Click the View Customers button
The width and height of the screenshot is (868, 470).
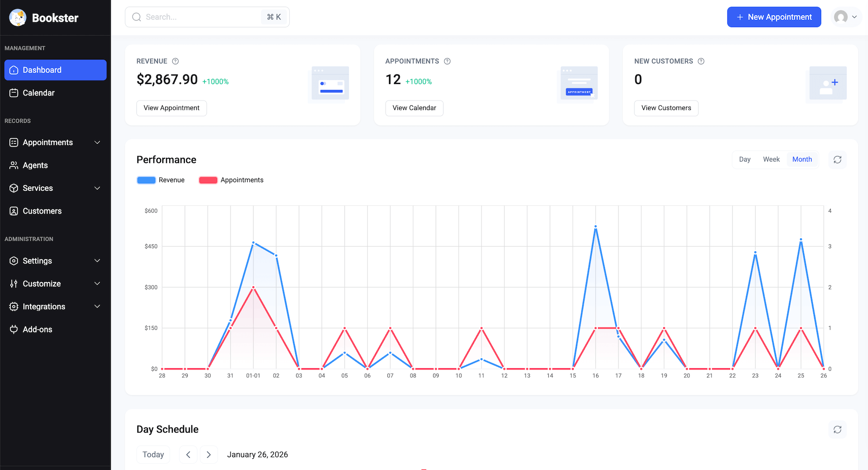(666, 108)
